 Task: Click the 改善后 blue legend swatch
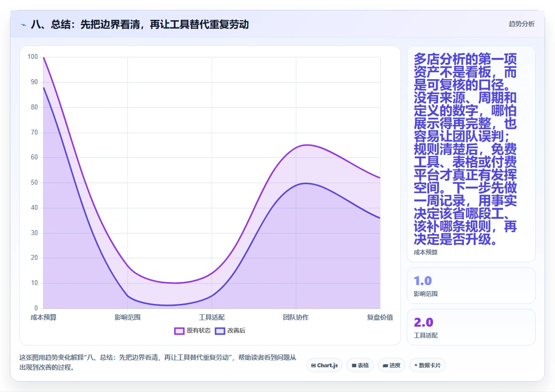[x=220, y=331]
